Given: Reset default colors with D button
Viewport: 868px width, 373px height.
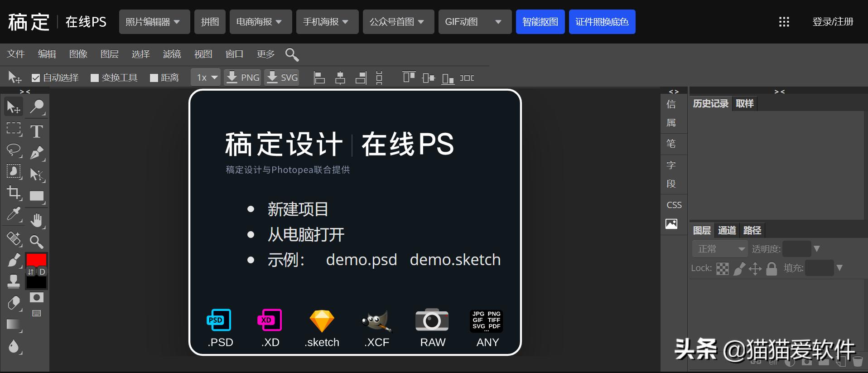Looking at the screenshot, I should (x=42, y=272).
